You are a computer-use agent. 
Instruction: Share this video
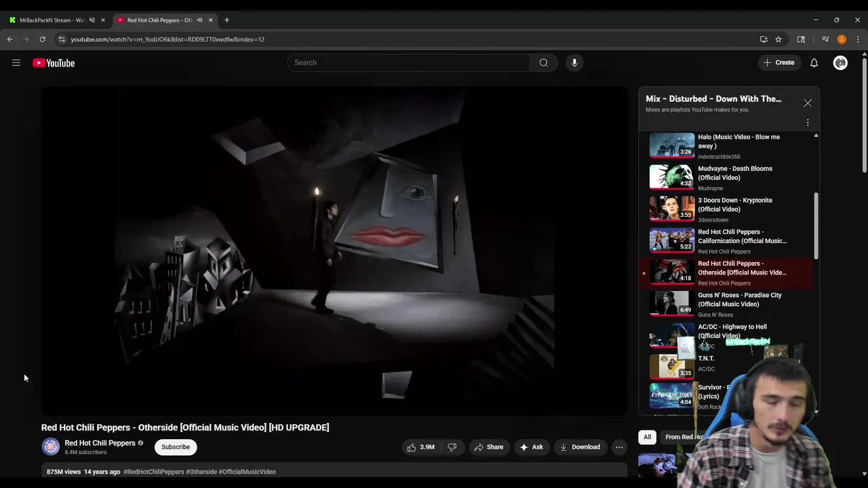(x=489, y=447)
